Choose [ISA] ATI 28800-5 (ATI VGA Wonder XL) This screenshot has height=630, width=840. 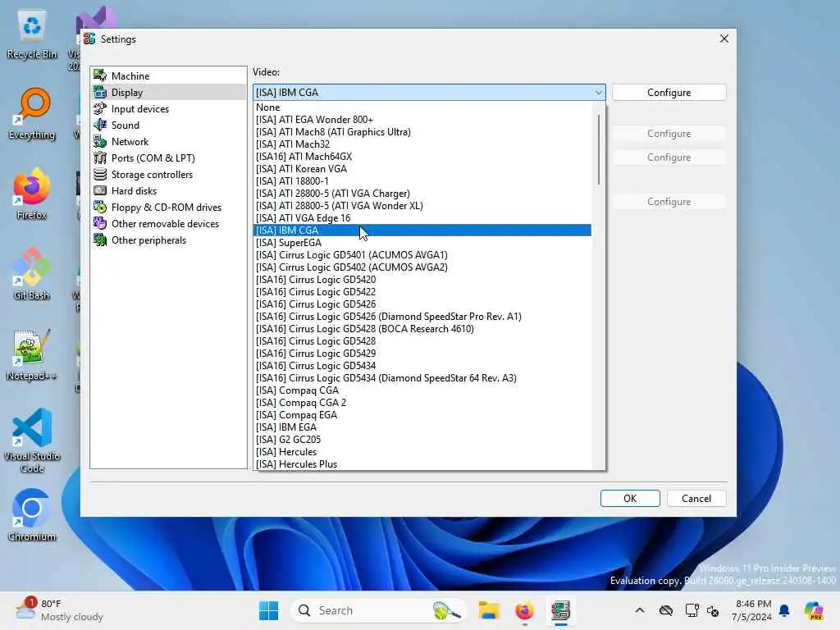click(x=422, y=206)
